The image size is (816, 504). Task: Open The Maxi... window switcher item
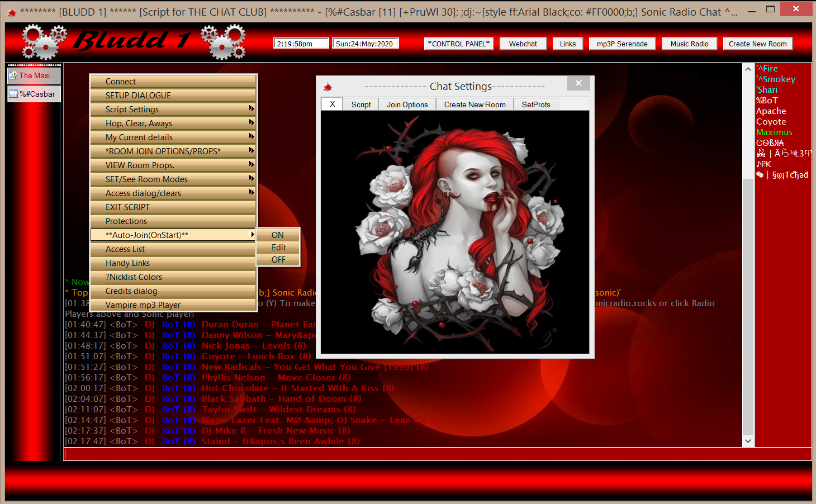[x=34, y=75]
